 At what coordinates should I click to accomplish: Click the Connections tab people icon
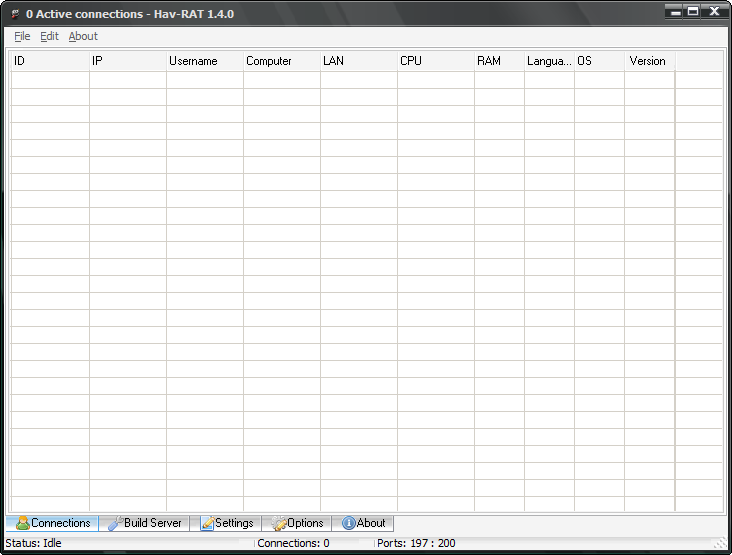23,523
